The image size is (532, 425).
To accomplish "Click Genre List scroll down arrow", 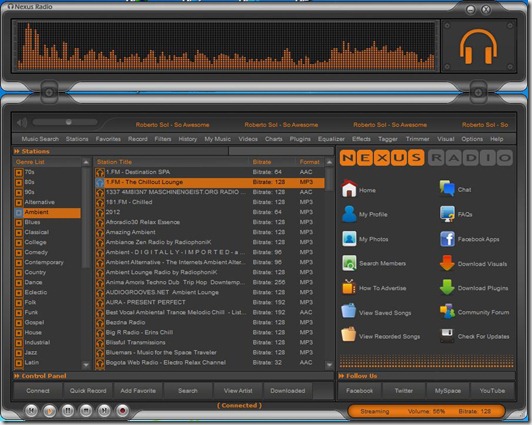I will [x=86, y=365].
